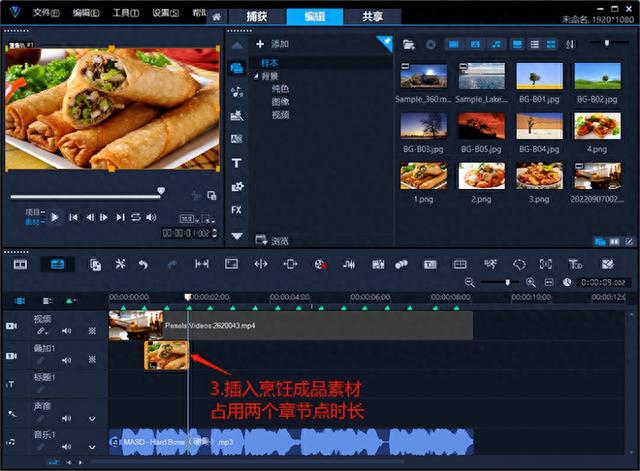Toggle show audio files in library
640x471 pixels.
(x=496, y=44)
